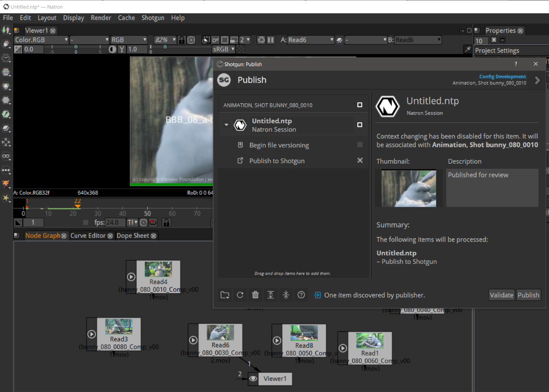The image size is (549, 392).
Task: Open the 82% zoom dropdown
Action: tap(166, 40)
